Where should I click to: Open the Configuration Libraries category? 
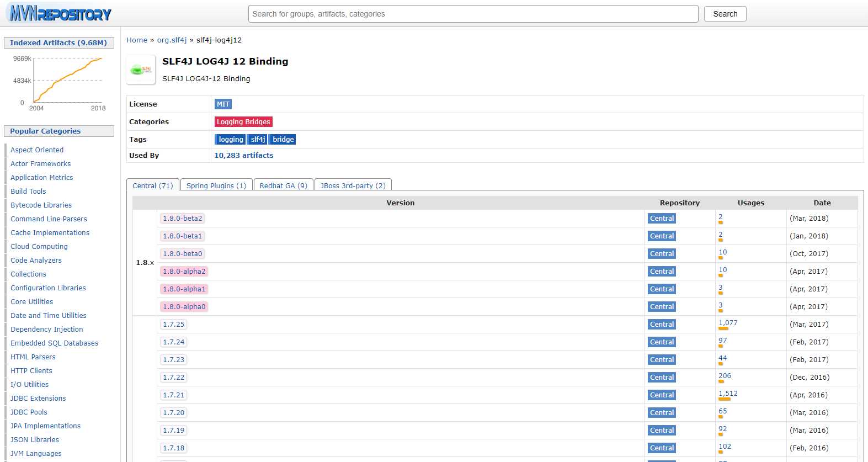[x=48, y=288]
